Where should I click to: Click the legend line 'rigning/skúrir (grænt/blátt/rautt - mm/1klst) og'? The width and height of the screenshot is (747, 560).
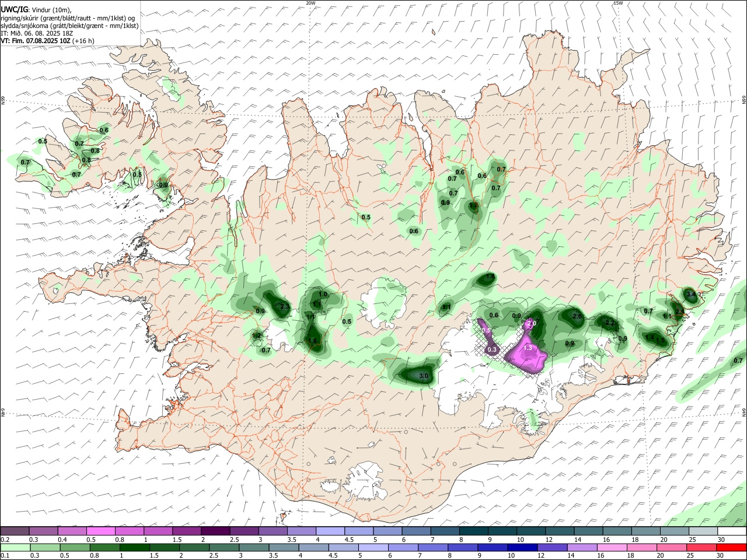[68, 18]
